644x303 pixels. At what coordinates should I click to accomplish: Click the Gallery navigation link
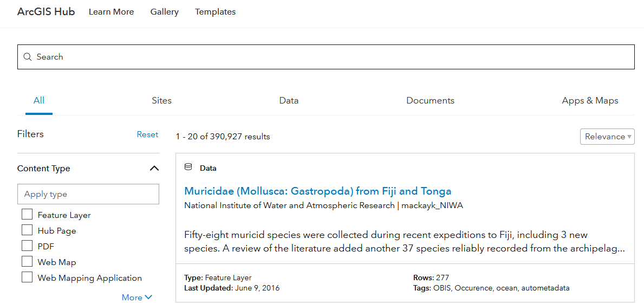point(164,12)
